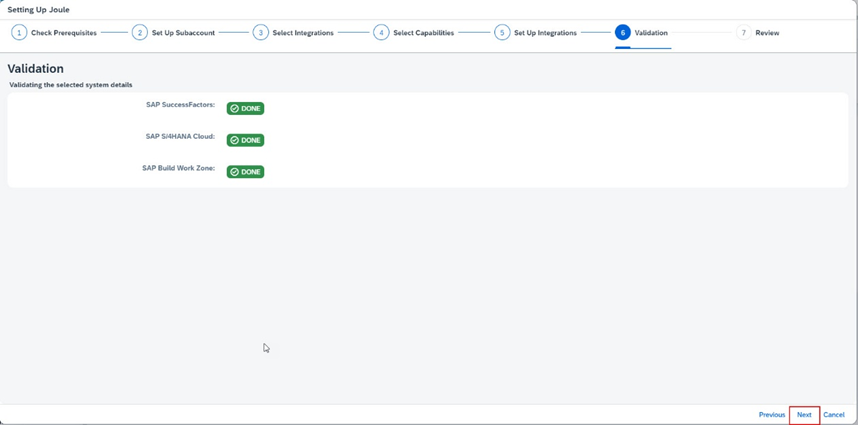This screenshot has width=858, height=425.
Task: Select the step 5 circle icon
Action: [x=502, y=33]
